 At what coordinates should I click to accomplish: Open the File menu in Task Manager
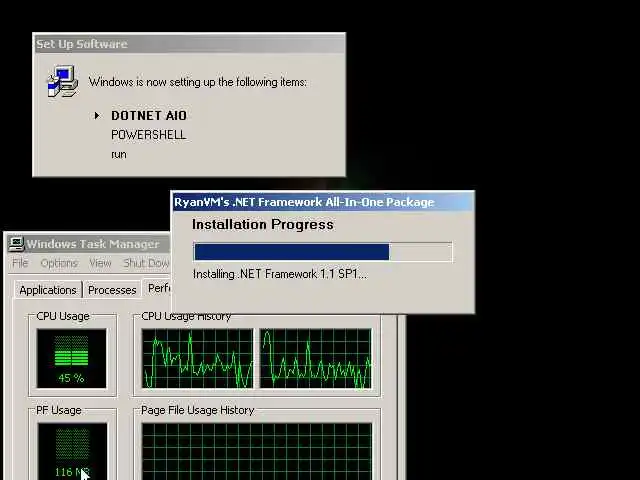tap(20, 263)
